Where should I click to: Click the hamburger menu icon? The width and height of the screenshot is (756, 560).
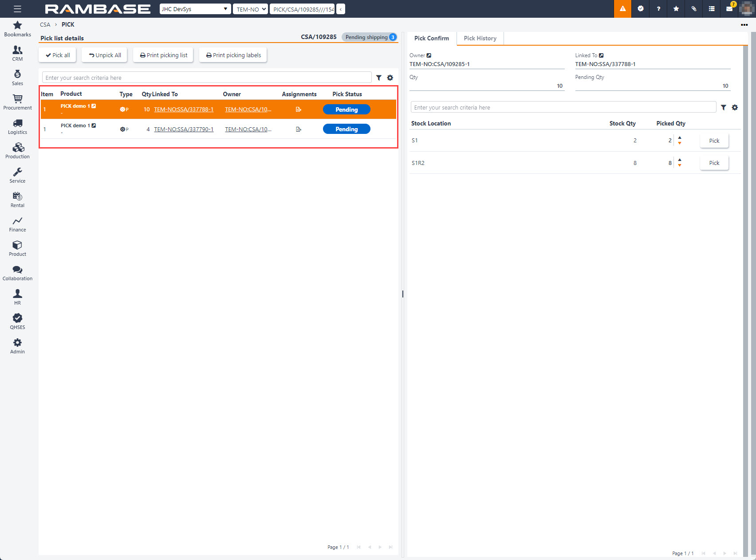click(17, 9)
